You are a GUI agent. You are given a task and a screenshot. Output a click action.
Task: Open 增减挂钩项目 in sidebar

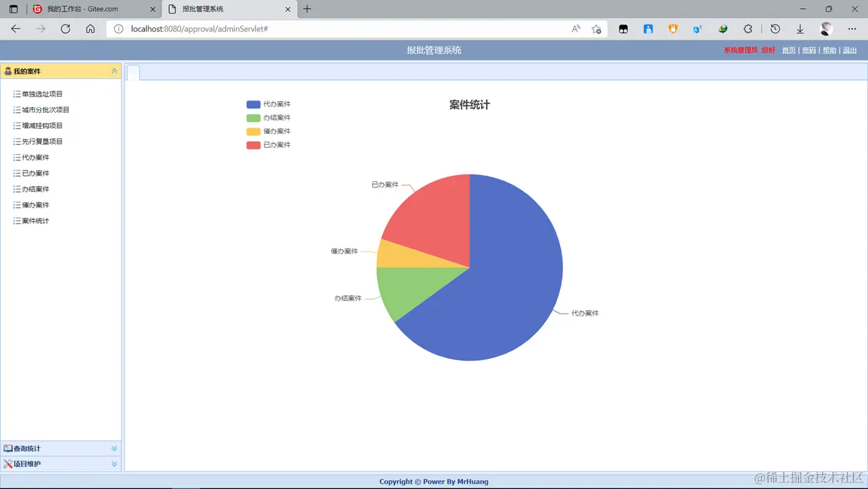pyautogui.click(x=42, y=125)
